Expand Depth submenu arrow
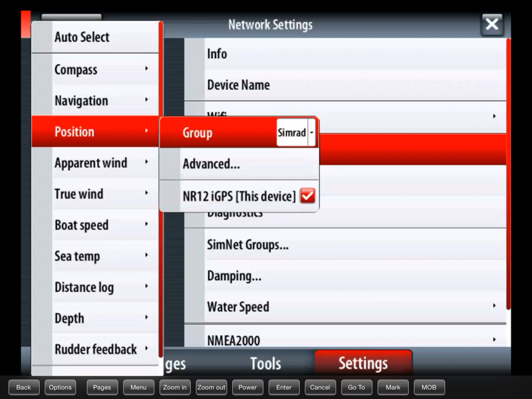This screenshot has height=399, width=532. [x=146, y=317]
